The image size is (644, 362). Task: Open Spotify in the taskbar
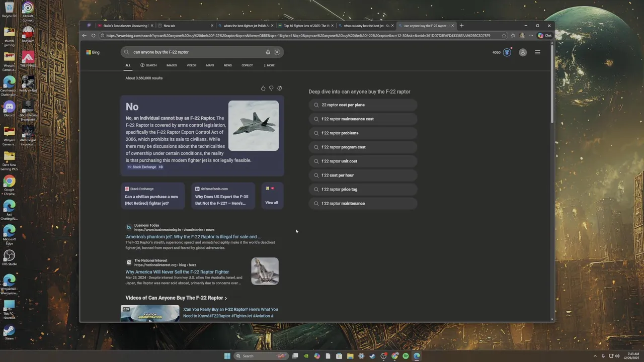click(x=406, y=356)
